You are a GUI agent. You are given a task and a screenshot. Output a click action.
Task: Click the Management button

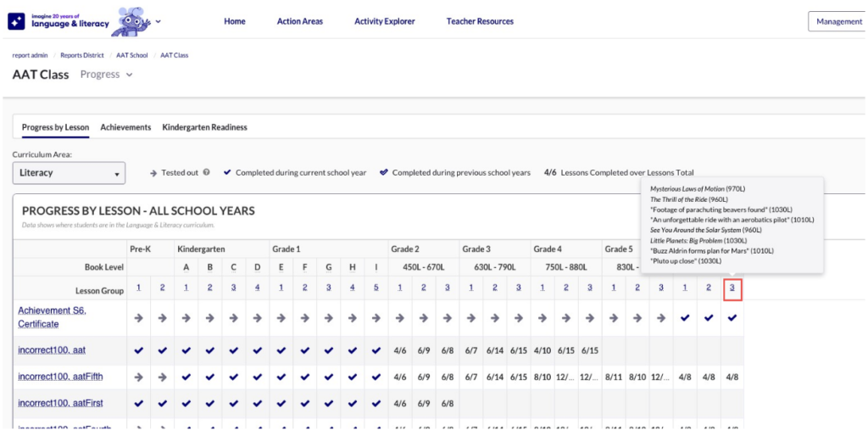(837, 21)
